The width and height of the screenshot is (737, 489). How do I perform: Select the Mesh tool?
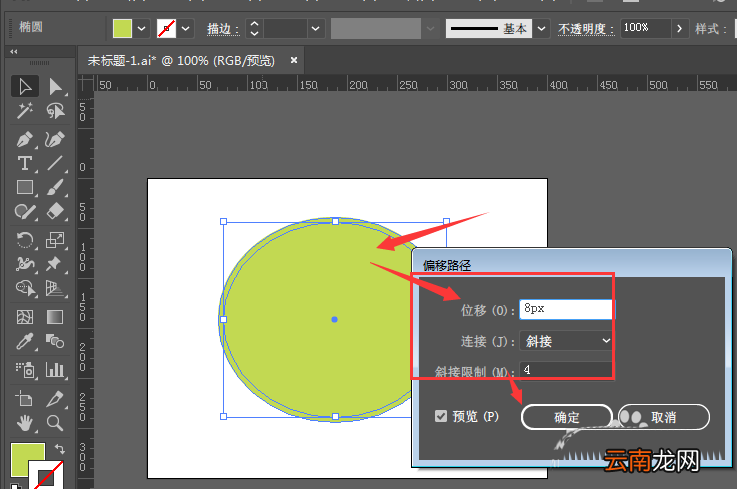point(25,317)
